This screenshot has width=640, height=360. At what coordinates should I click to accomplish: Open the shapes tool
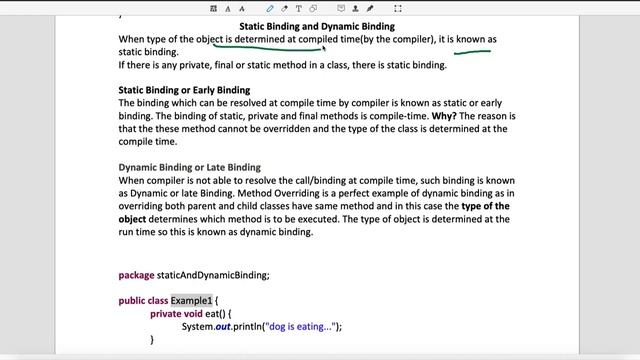[x=313, y=8]
